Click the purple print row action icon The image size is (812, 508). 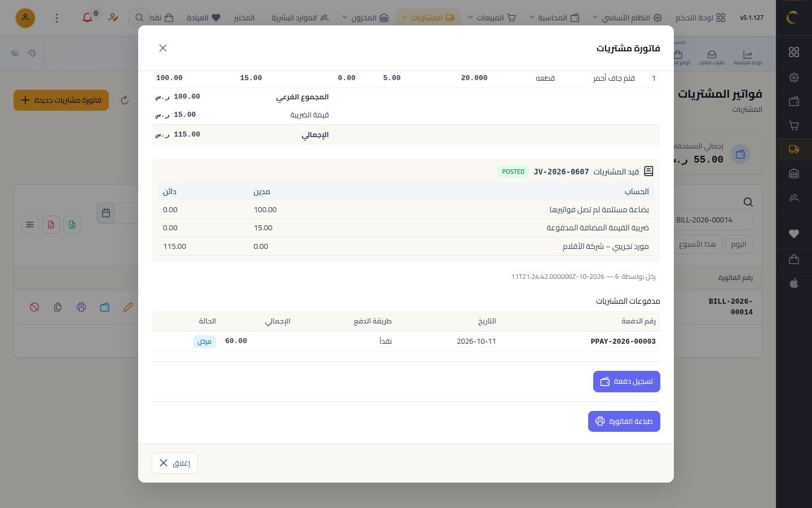coord(81,307)
